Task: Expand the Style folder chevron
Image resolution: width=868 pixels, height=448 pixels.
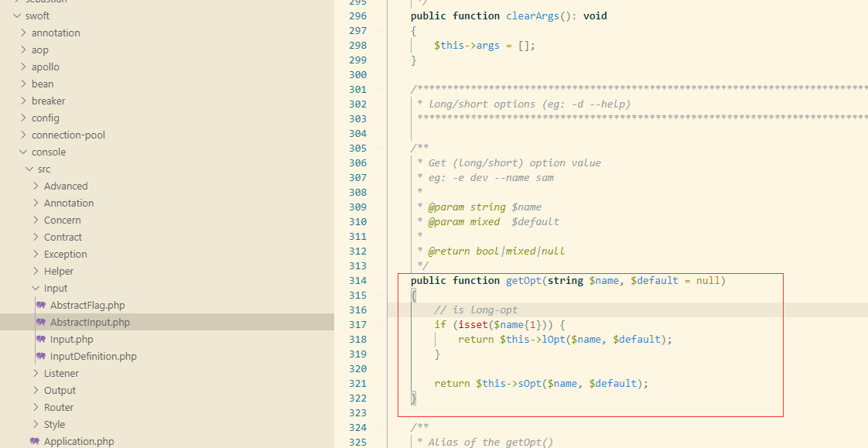Action: pos(36,424)
